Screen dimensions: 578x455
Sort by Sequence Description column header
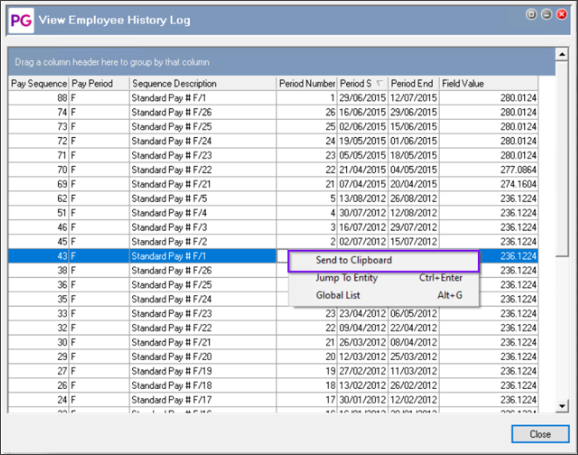click(x=203, y=84)
